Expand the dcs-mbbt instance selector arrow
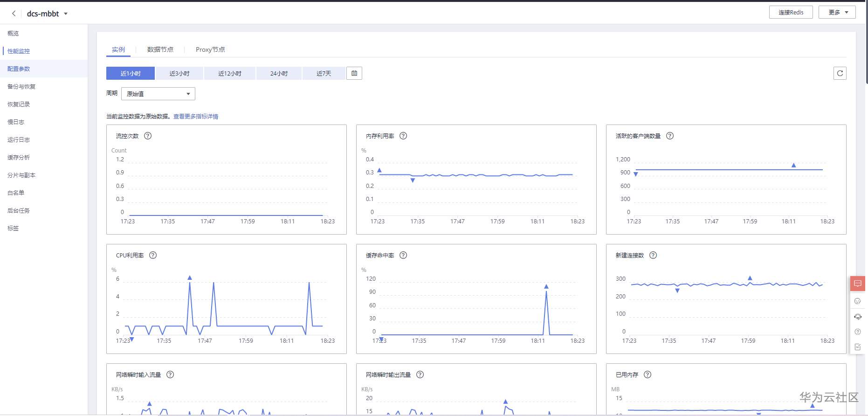This screenshot has height=416, width=868. coord(66,14)
